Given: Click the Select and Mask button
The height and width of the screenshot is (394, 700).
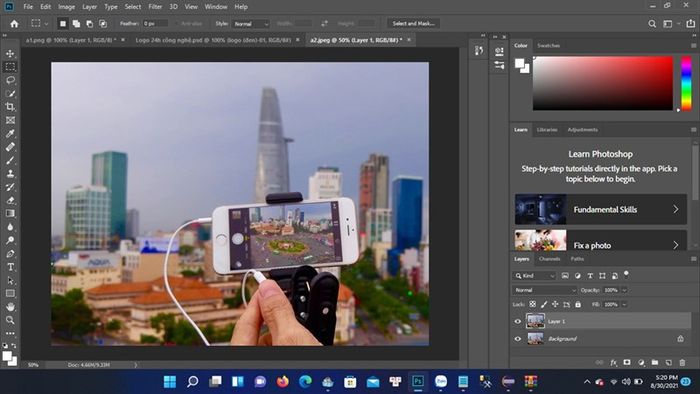Looking at the screenshot, I should click(x=413, y=24).
